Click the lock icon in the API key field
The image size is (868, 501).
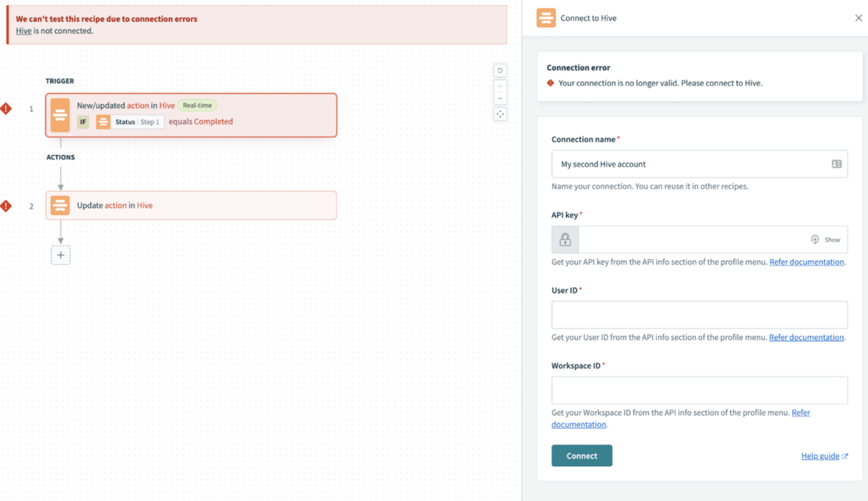(x=564, y=240)
